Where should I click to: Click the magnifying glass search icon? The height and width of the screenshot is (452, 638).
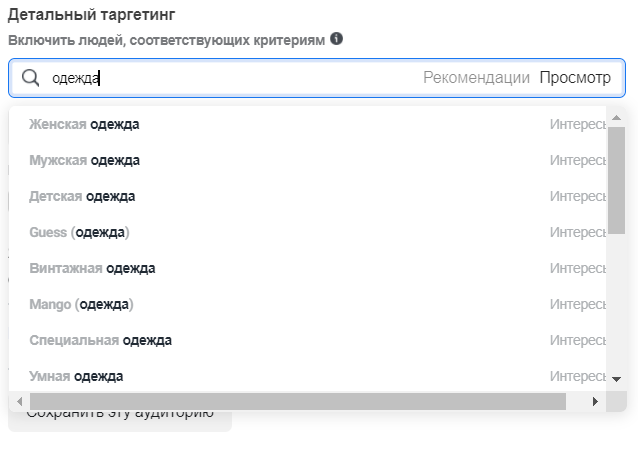[31, 78]
